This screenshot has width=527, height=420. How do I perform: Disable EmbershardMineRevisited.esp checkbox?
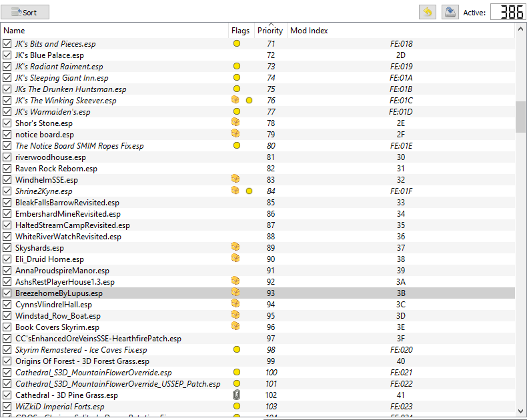coord(7,214)
